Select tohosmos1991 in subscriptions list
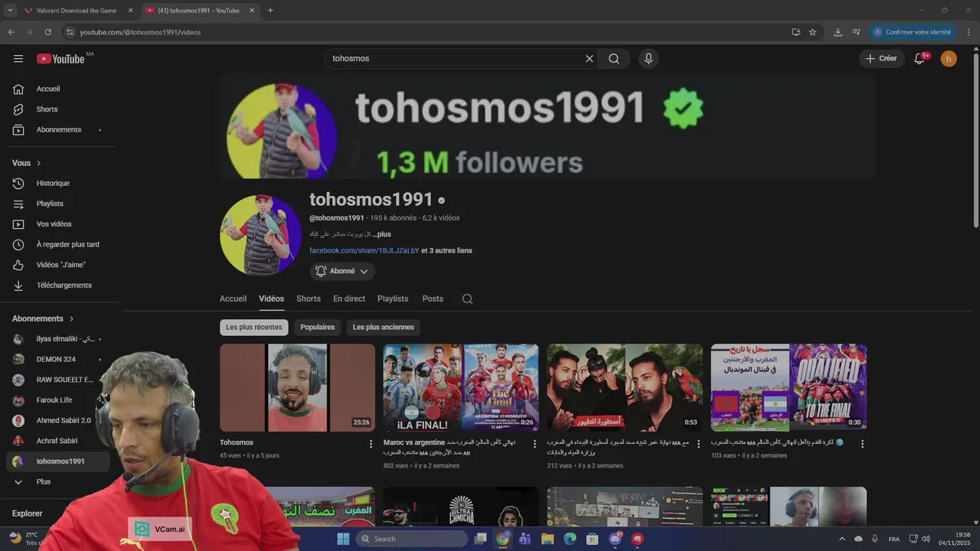 pyautogui.click(x=58, y=461)
